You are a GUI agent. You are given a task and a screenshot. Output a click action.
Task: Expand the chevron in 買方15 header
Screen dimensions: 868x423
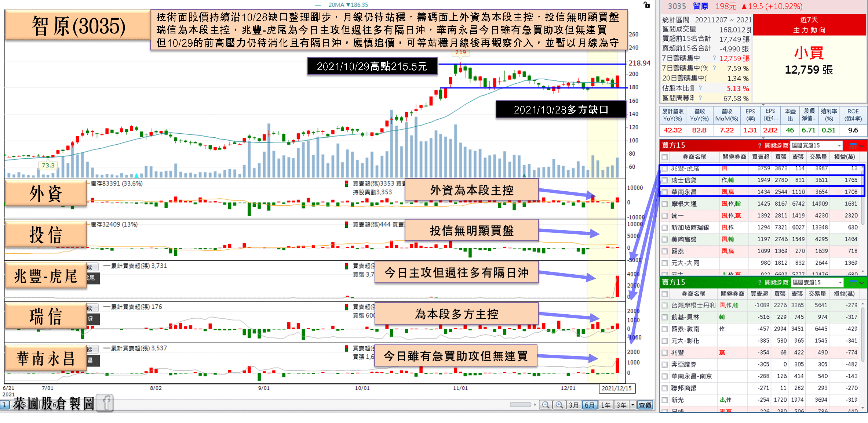[862, 146]
